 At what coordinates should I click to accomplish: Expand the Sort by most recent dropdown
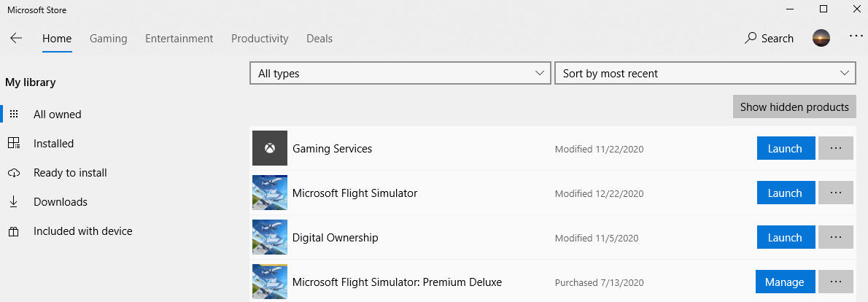tap(705, 73)
